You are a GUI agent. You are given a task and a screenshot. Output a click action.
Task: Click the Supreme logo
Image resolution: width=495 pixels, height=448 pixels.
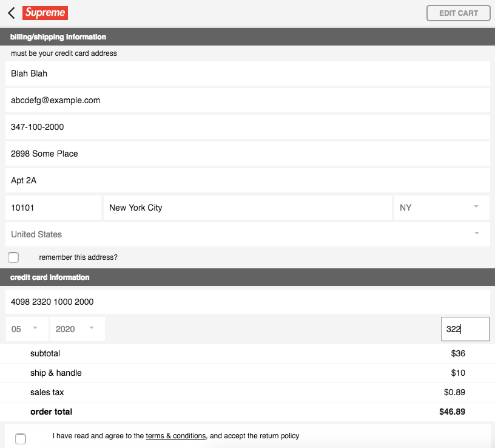click(45, 13)
